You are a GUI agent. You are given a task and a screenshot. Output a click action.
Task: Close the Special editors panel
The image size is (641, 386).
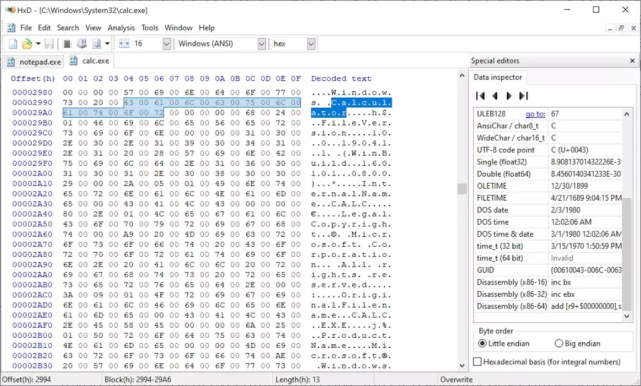tap(632, 61)
